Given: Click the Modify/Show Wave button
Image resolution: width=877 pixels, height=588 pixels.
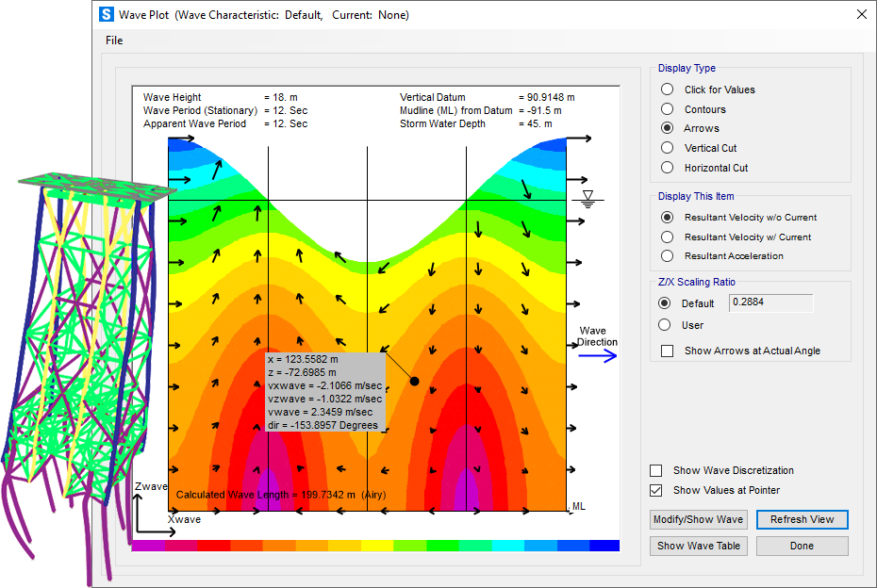Looking at the screenshot, I should [699, 519].
